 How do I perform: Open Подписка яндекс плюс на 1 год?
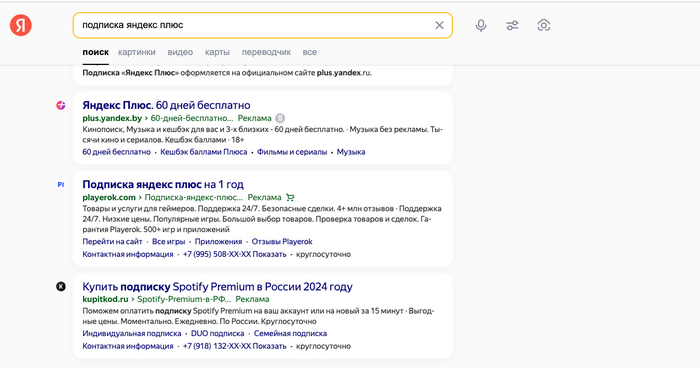(163, 184)
